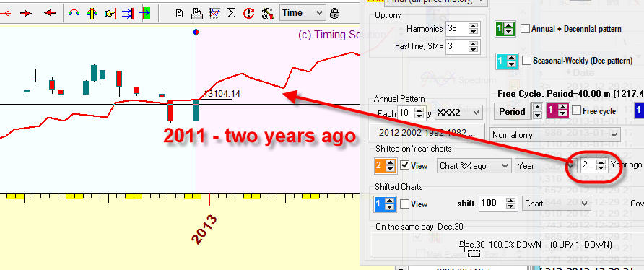
Task: Click the red circular exclamation refresh icon
Action: (248, 14)
